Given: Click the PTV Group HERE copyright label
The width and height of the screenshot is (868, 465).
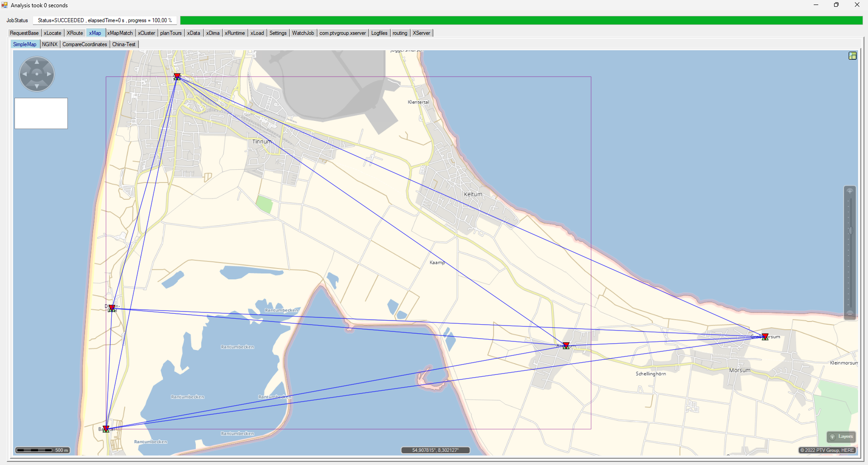Looking at the screenshot, I should click(827, 450).
